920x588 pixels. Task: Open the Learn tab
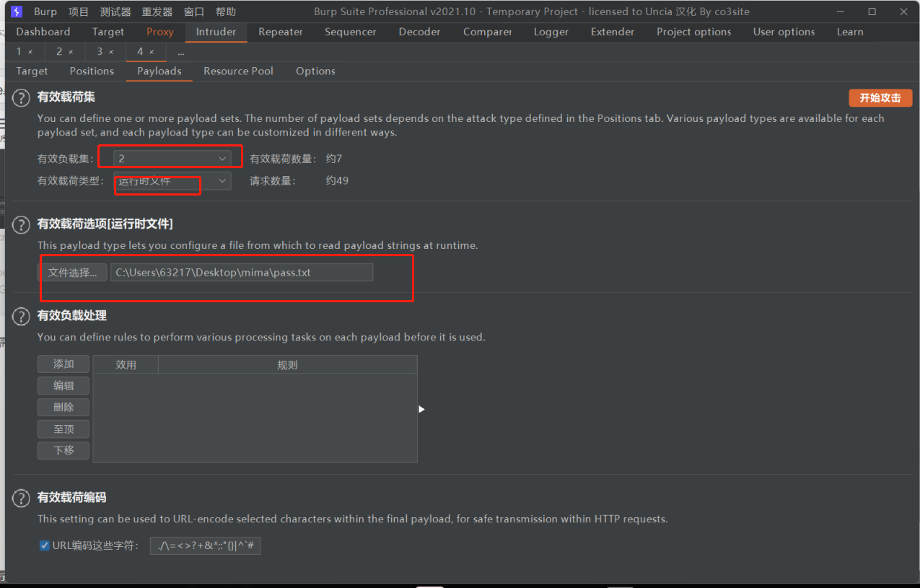pos(850,32)
